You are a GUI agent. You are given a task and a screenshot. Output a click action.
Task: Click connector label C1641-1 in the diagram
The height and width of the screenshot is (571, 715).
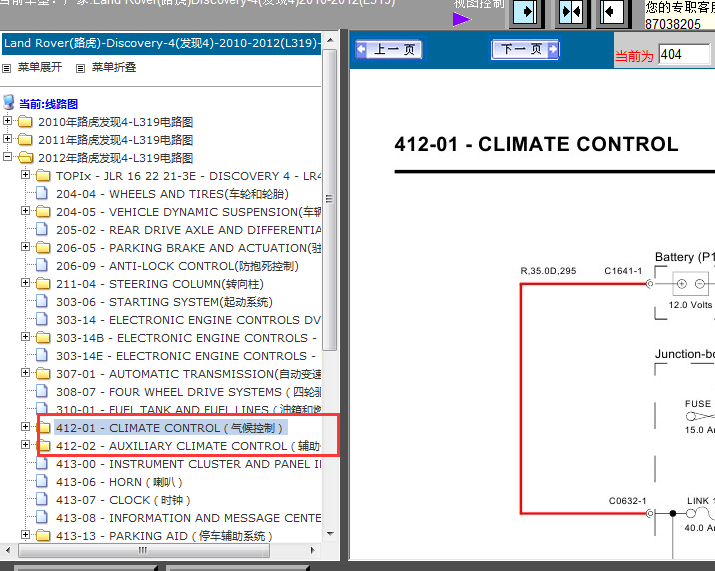(x=623, y=271)
